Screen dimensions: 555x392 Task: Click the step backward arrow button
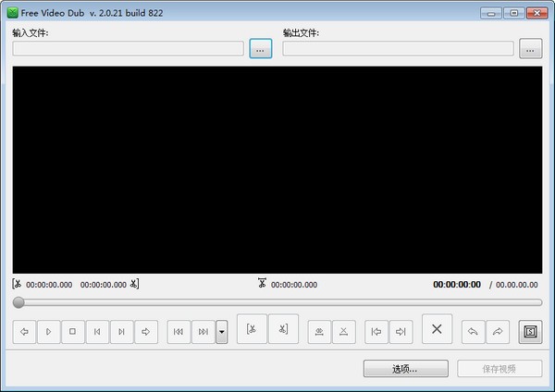[x=24, y=332]
